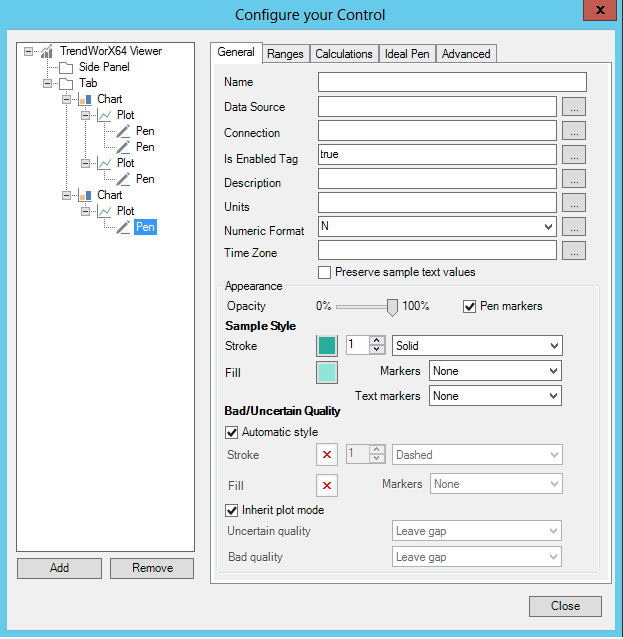Uncheck the Pen markers checkbox
This screenshot has width=623, height=639.
(470, 306)
